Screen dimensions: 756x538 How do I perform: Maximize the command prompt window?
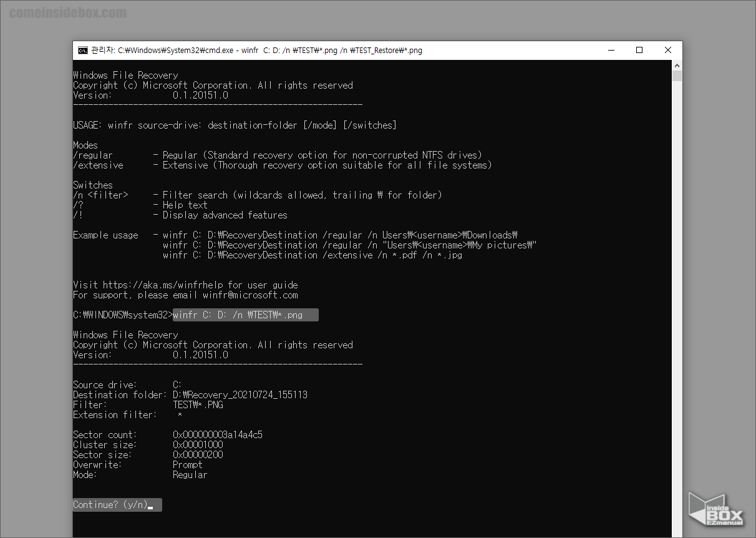tap(639, 51)
